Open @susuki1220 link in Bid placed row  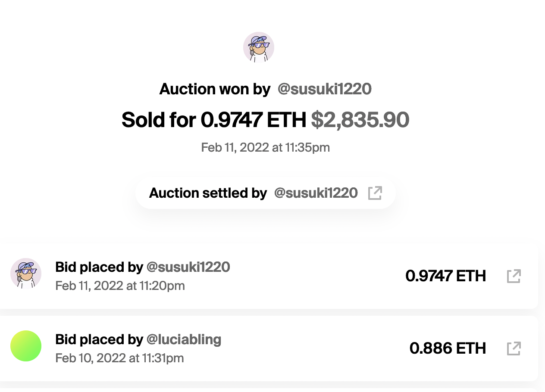188,267
